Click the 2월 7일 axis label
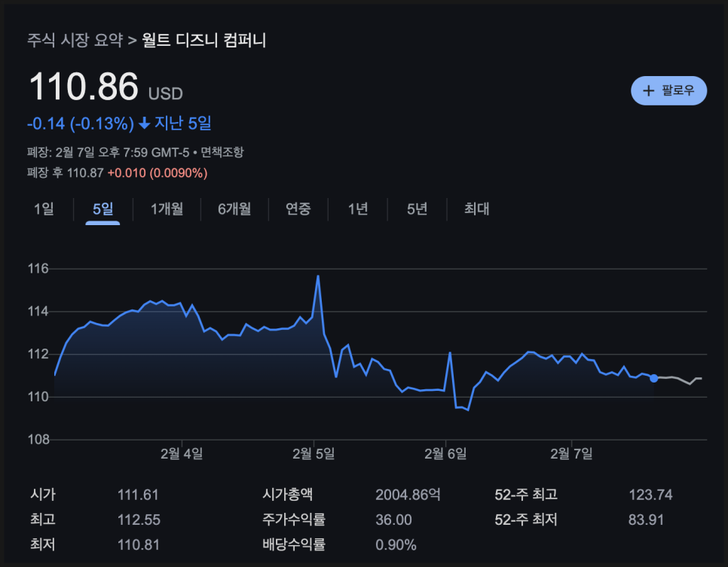728x567 pixels. [x=571, y=453]
